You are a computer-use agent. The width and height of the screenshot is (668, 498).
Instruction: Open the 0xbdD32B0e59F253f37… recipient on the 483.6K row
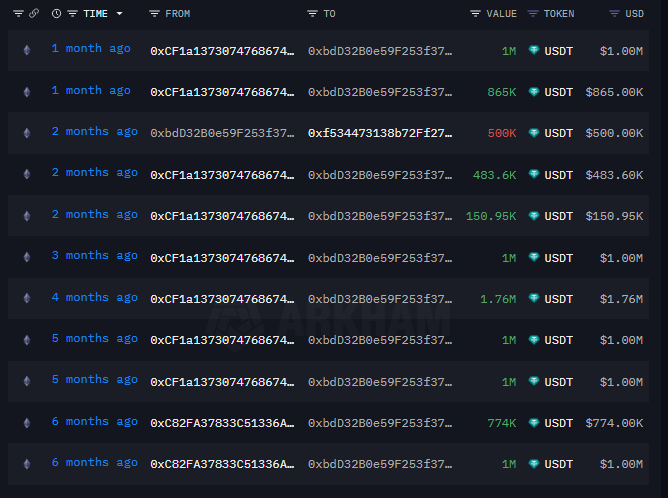(380, 175)
